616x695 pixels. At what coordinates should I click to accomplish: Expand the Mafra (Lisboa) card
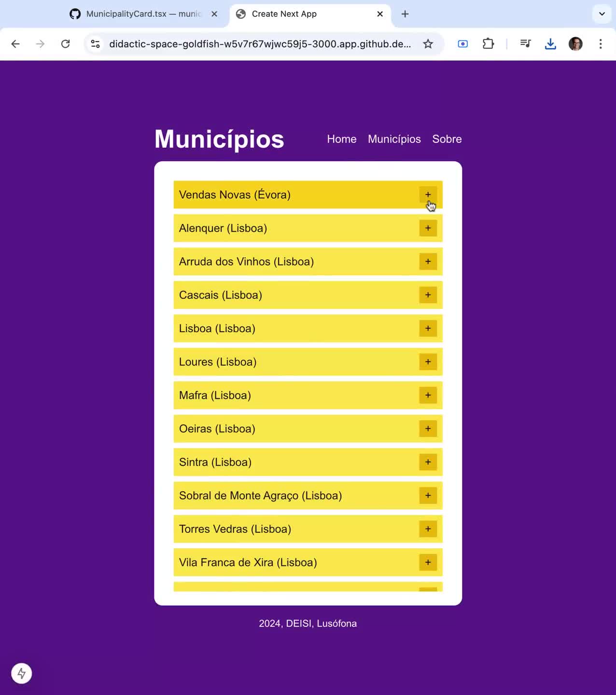pyautogui.click(x=428, y=395)
